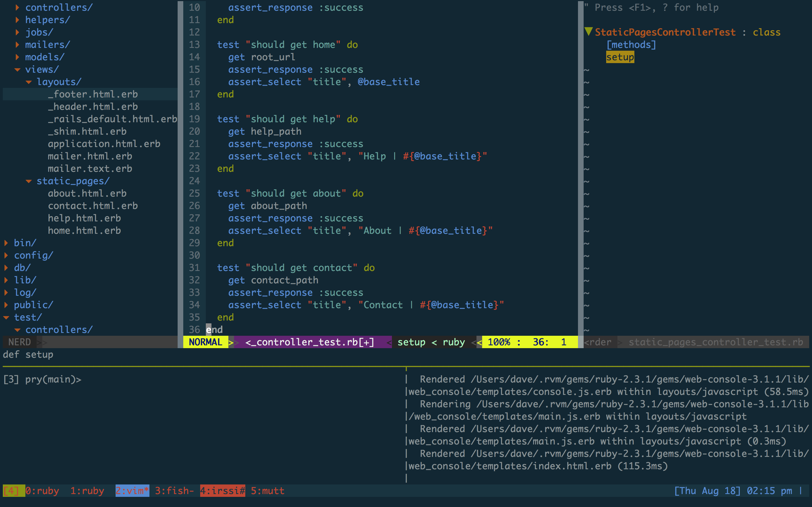Image resolution: width=812 pixels, height=507 pixels.
Task: Collapse the static_pages/ folder arrow
Action: [29, 181]
